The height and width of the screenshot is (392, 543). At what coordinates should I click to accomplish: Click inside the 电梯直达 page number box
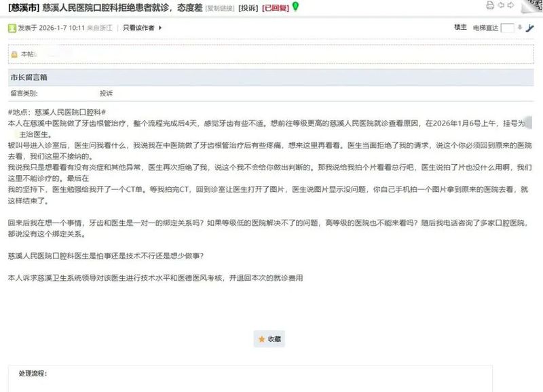coord(507,27)
